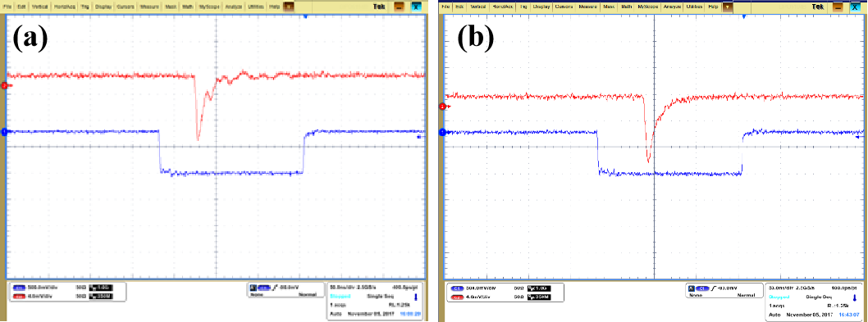The height and width of the screenshot is (322, 868).
Task: Click blue C1 channel badge in scope (b)
Action: coord(457,288)
